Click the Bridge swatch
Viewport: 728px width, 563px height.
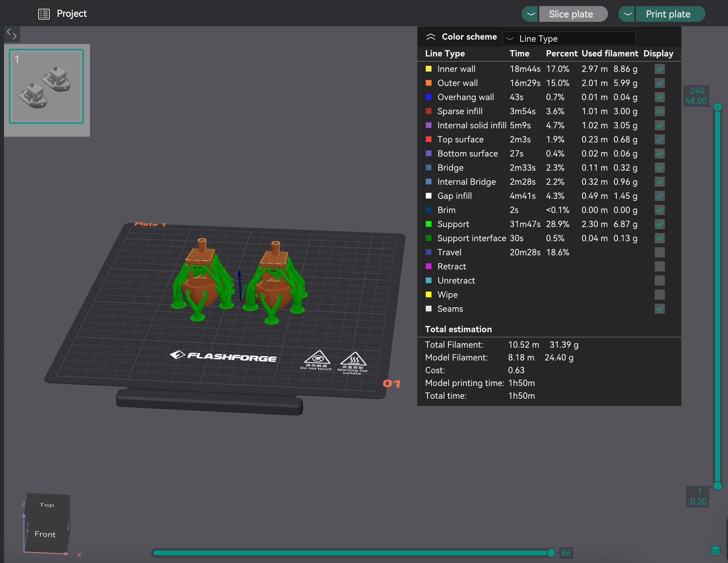(429, 168)
